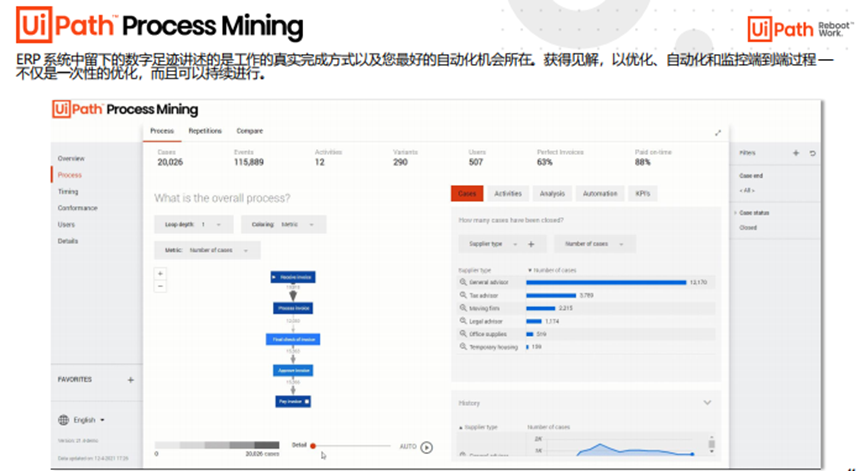
Task: Select the Final check of invoice node
Action: click(x=293, y=339)
